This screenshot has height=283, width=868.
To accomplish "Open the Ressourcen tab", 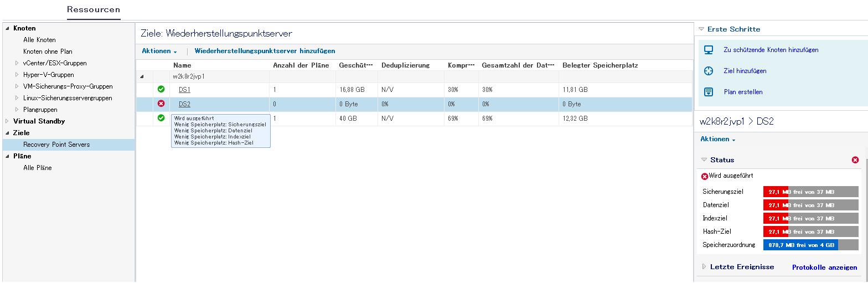I will 94,9.
